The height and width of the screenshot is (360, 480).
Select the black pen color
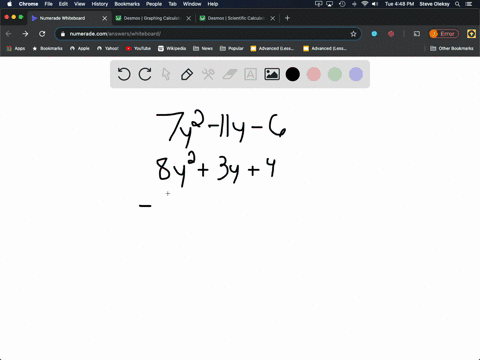click(x=293, y=74)
